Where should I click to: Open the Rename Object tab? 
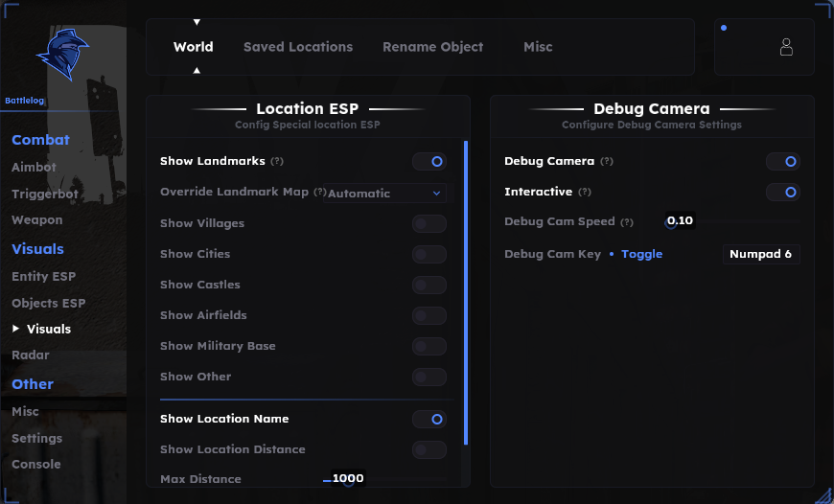(433, 47)
